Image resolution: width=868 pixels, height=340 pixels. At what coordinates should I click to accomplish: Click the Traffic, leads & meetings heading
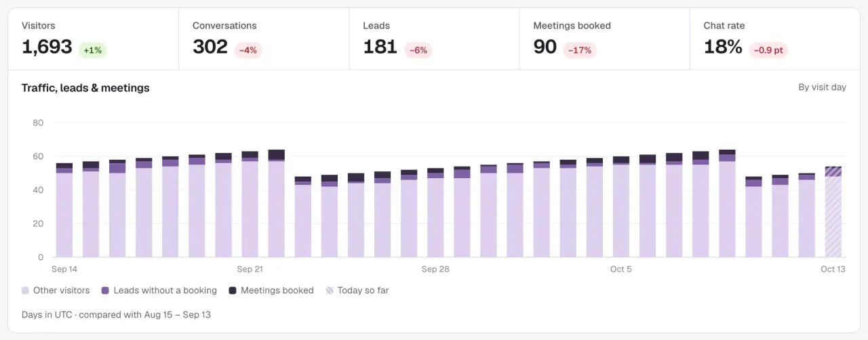point(85,88)
